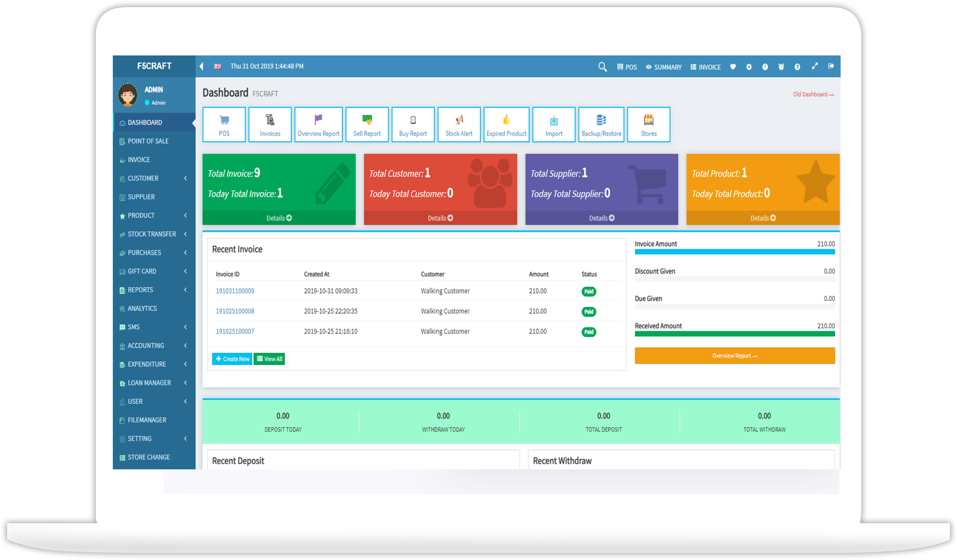Expand the Purchases sidebar menu

click(154, 253)
